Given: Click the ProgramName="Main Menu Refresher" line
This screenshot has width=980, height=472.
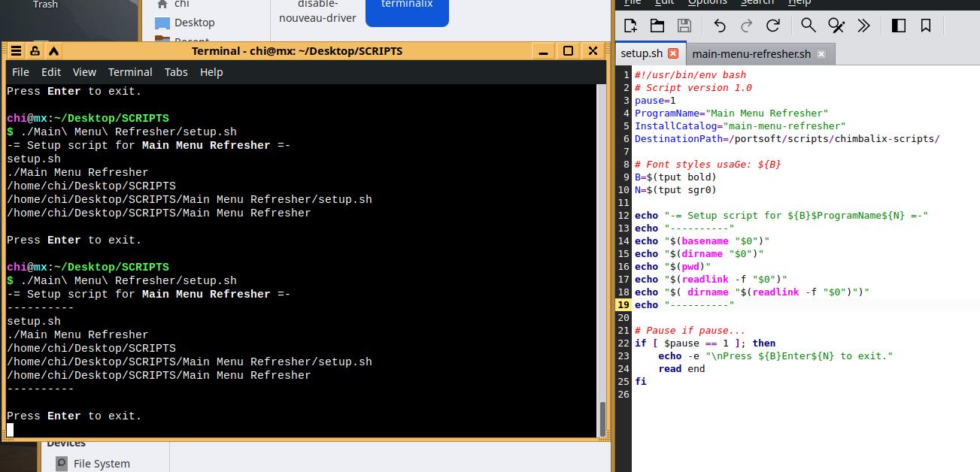Looking at the screenshot, I should 731,113.
